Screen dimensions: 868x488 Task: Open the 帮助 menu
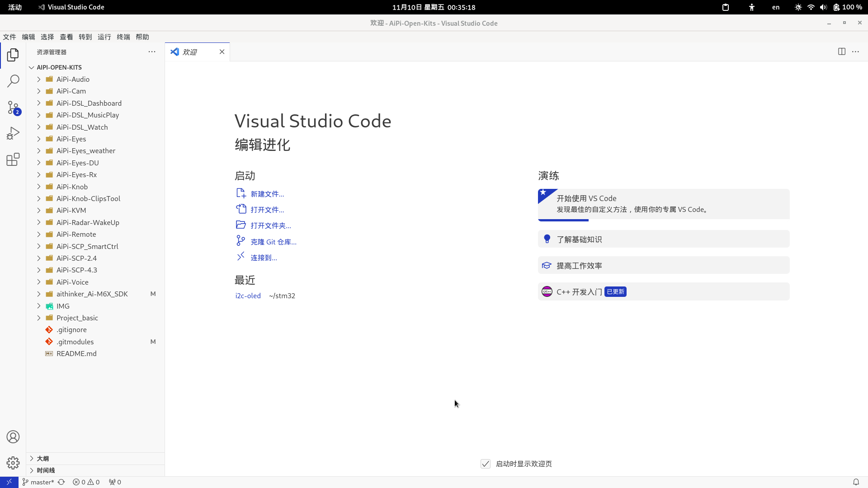tap(142, 37)
